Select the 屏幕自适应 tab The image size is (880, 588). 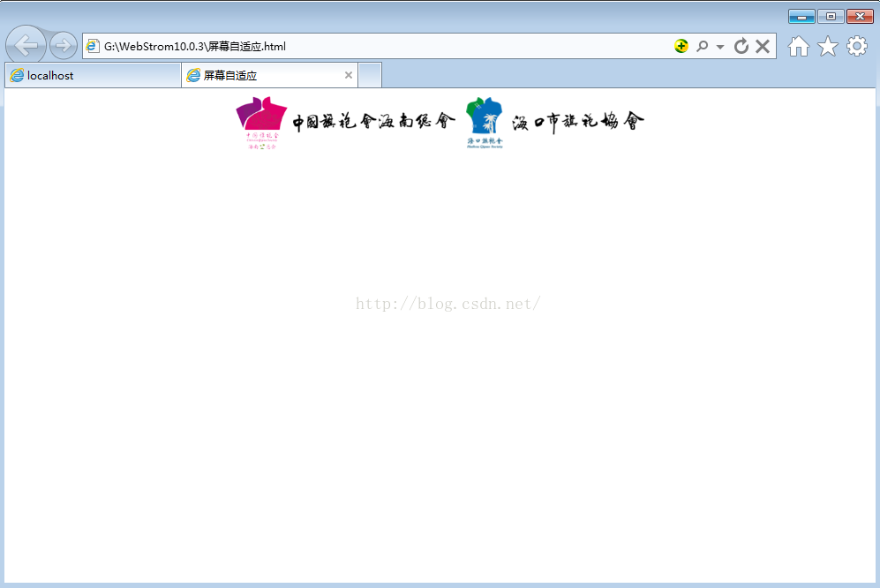pos(269,75)
